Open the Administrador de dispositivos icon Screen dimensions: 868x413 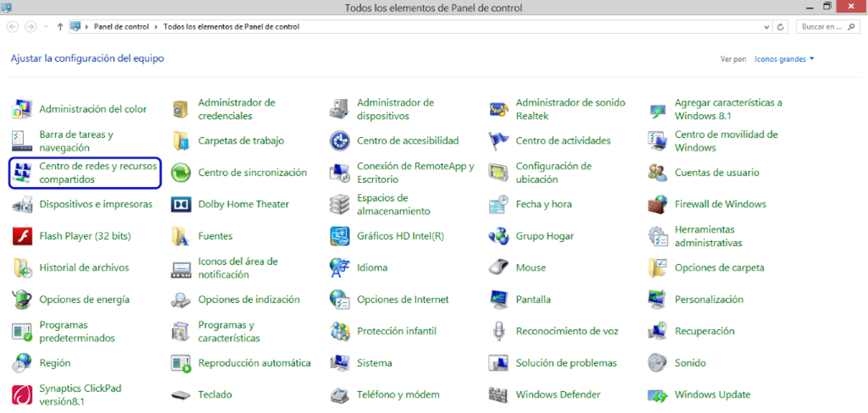click(x=339, y=110)
